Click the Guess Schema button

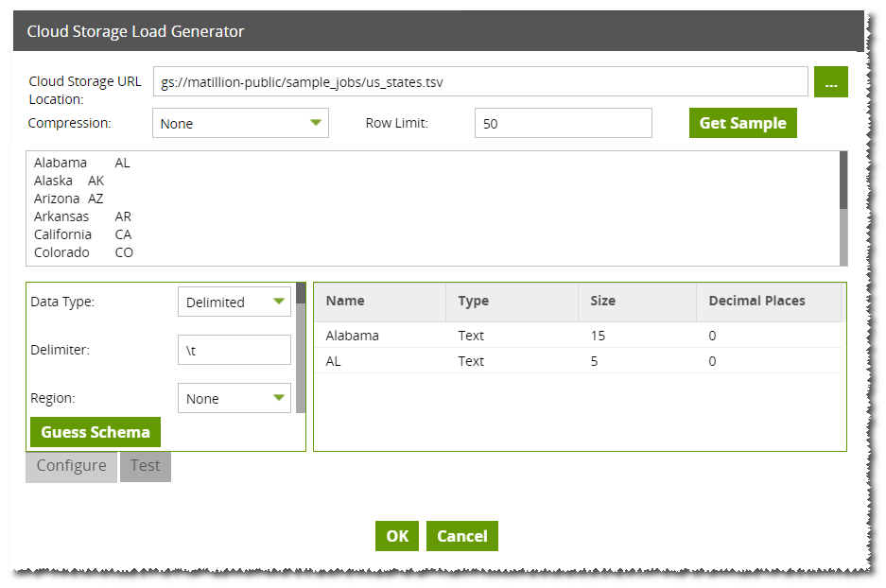click(96, 432)
